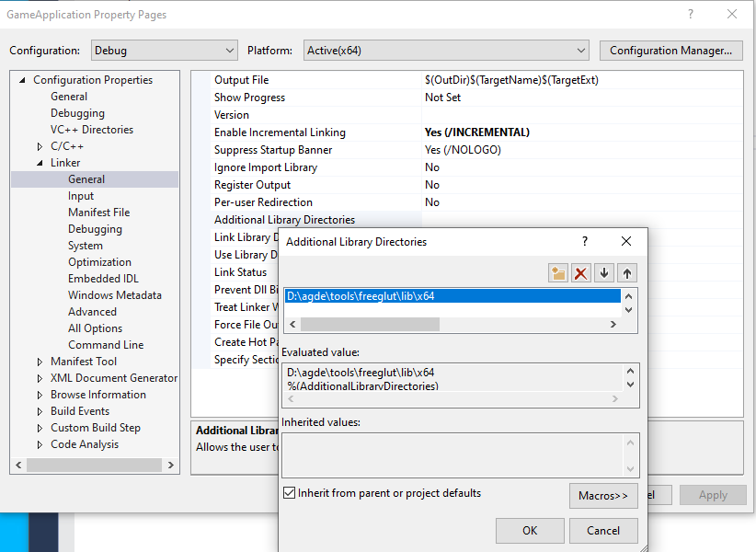Expand the Build Events node
This screenshot has width=756, height=552.
pos(40,410)
